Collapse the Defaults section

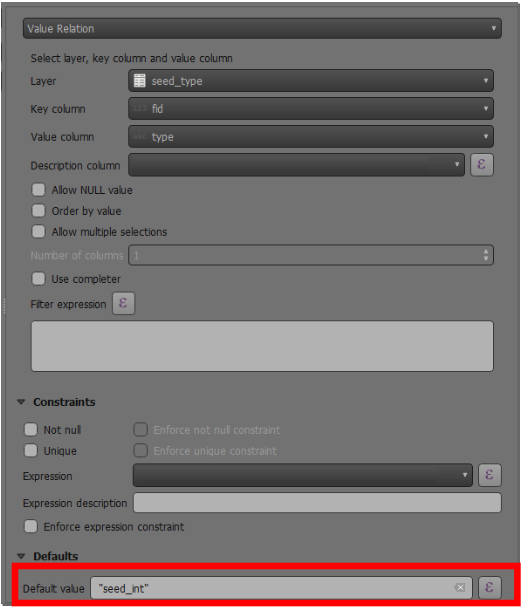21,556
